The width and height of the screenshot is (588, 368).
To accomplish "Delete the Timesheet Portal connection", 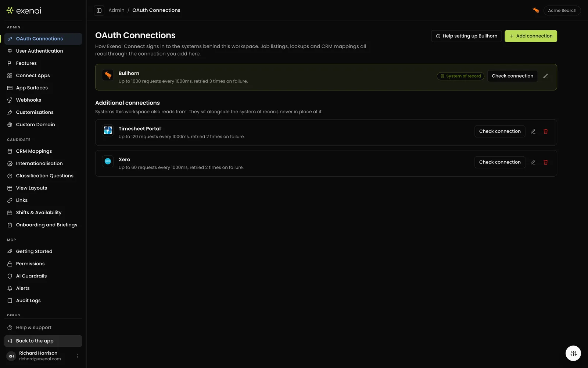I will (546, 131).
